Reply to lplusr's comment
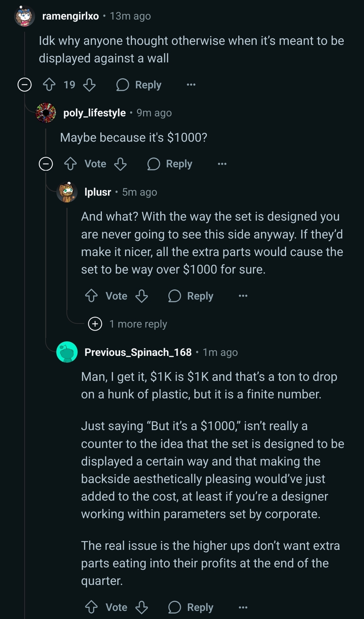The width and height of the screenshot is (364, 619). coord(191,296)
